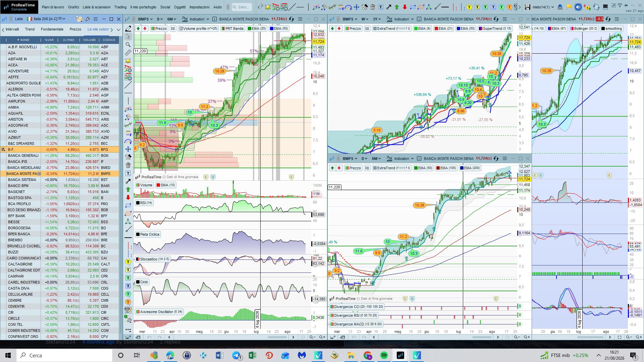
Task: Click the Volume profile indicator chip
Action: pyautogui.click(x=198, y=28)
